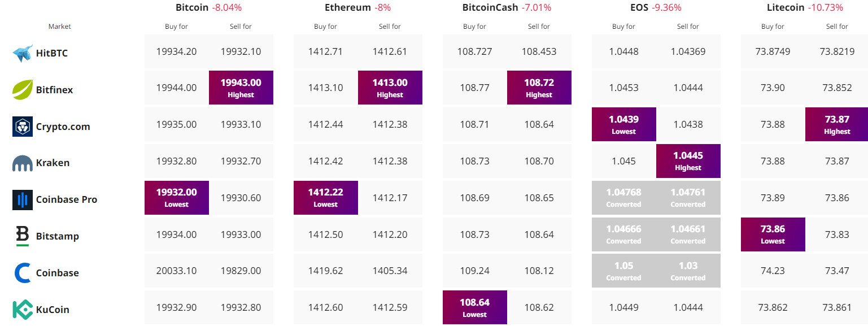
Task: Click the Bitfinex green leaf logo
Action: [x=23, y=89]
